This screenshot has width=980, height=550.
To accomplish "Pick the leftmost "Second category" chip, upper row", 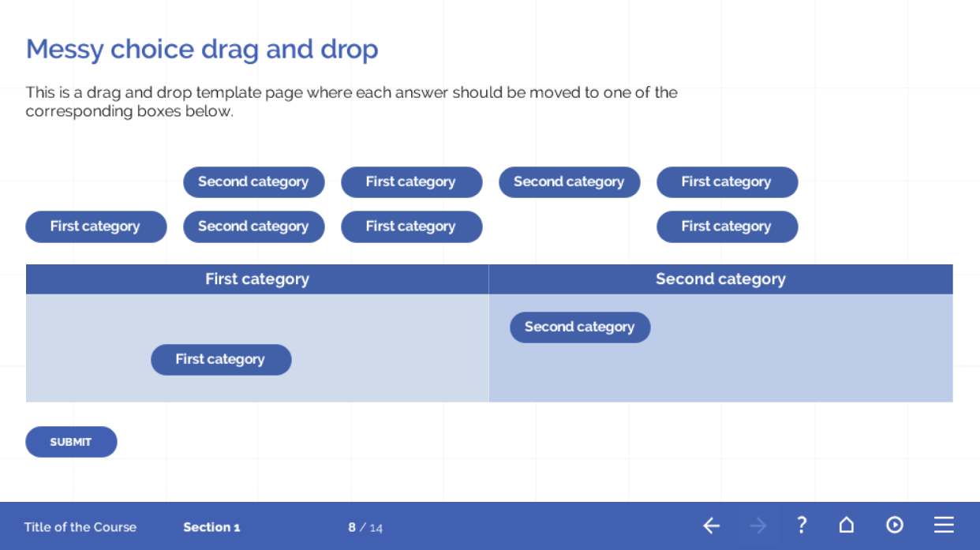I will (x=253, y=182).
